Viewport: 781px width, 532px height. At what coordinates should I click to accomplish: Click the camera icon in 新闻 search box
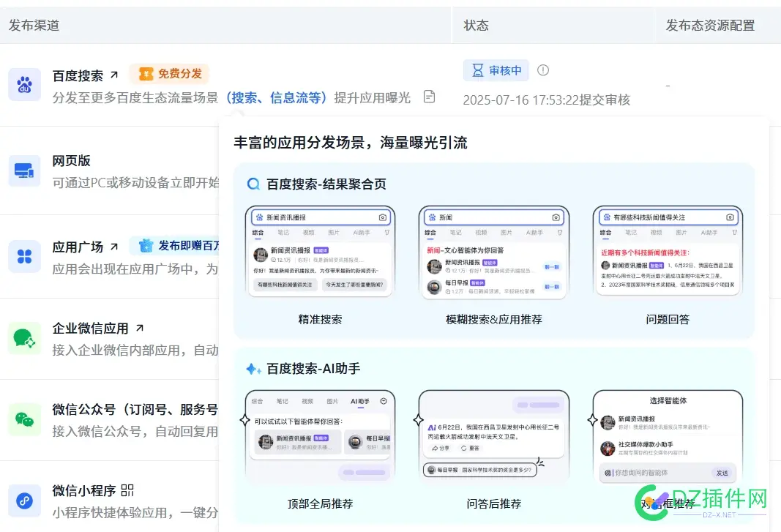(x=556, y=217)
